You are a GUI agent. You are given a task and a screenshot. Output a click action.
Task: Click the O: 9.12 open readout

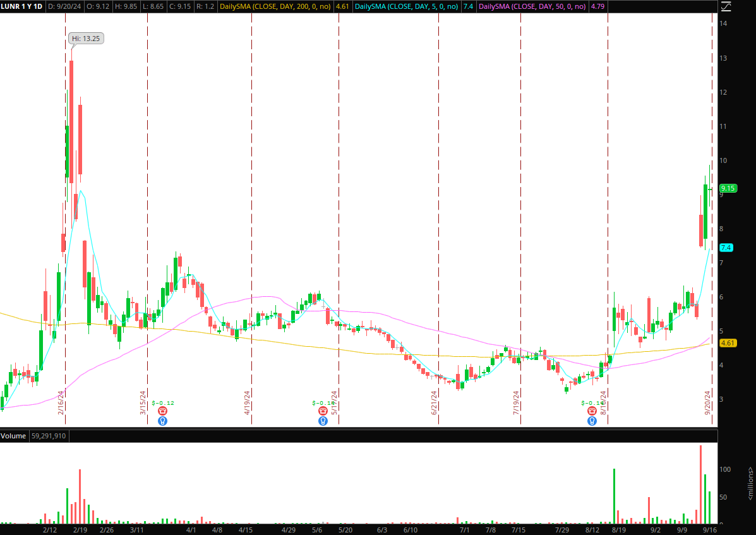pos(98,6)
